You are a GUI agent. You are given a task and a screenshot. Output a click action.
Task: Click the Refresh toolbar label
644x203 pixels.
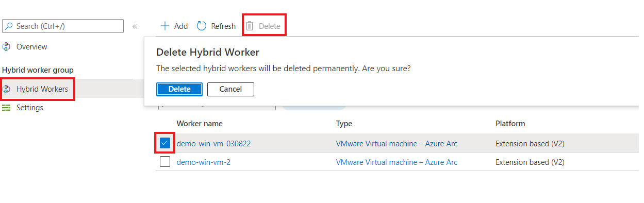[223, 26]
